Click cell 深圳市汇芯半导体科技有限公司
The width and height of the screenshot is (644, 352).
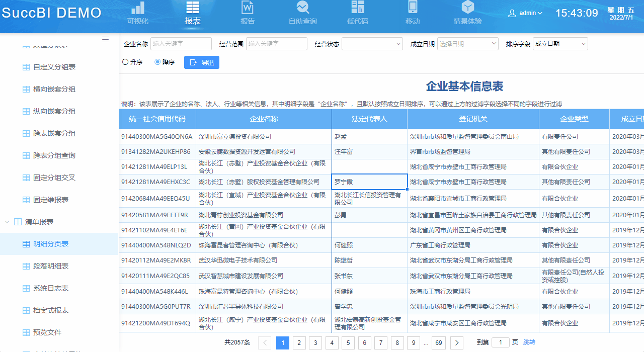coord(264,306)
